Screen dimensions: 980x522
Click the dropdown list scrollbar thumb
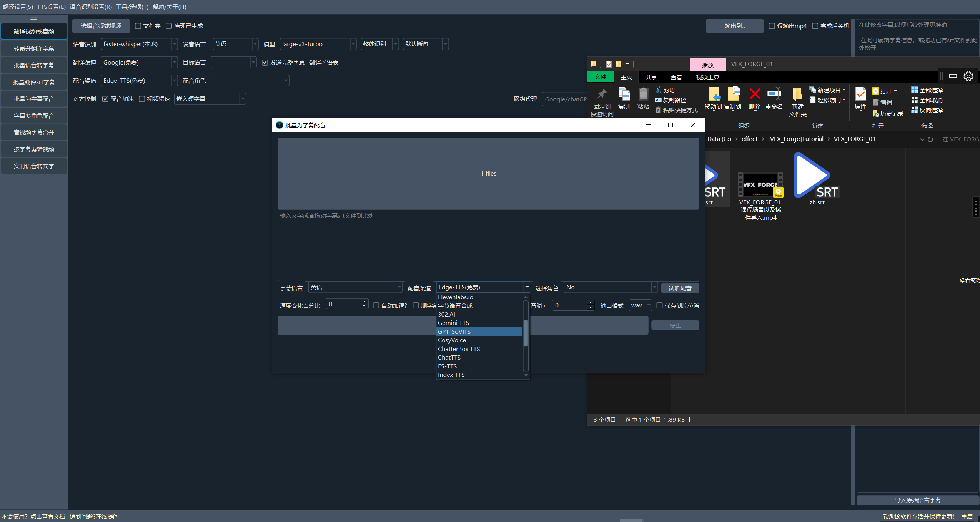click(526, 332)
